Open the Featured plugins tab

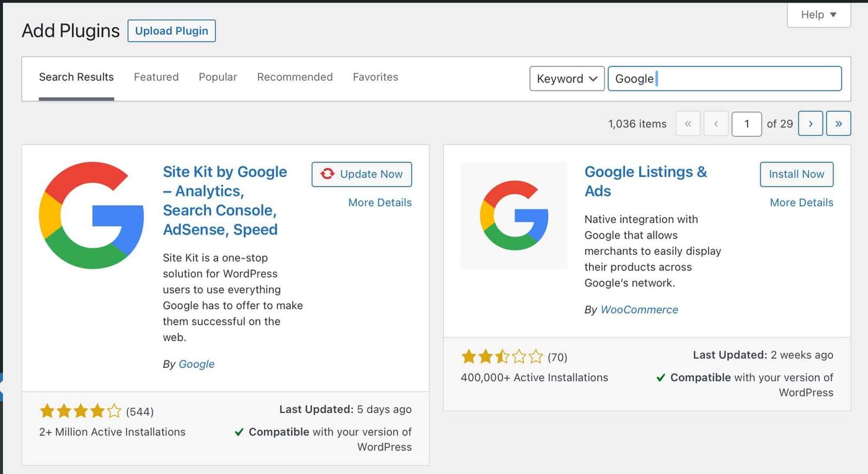156,77
